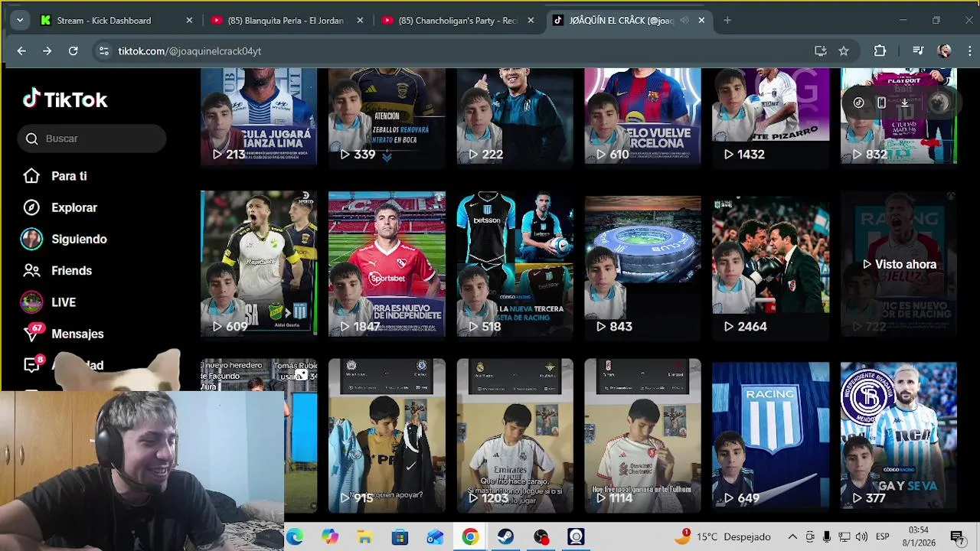This screenshot has width=980, height=551.
Task: Click the TikTok logo in the sidebar
Action: pos(65,99)
